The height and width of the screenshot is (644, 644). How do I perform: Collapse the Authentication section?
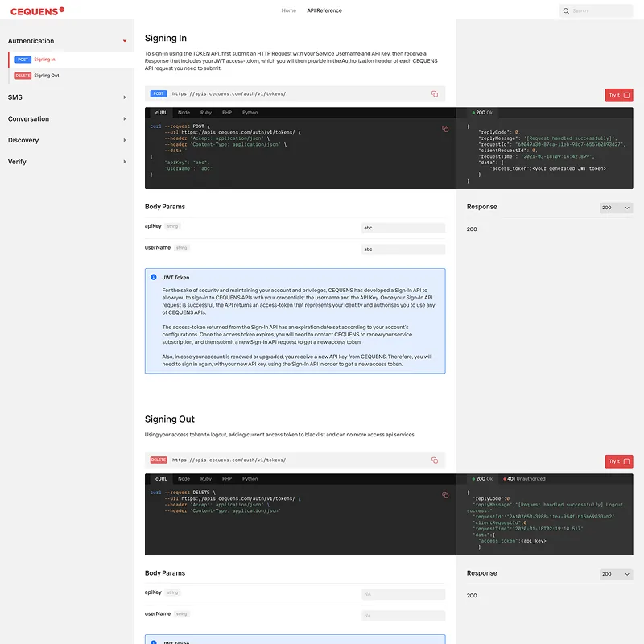pyautogui.click(x=125, y=41)
